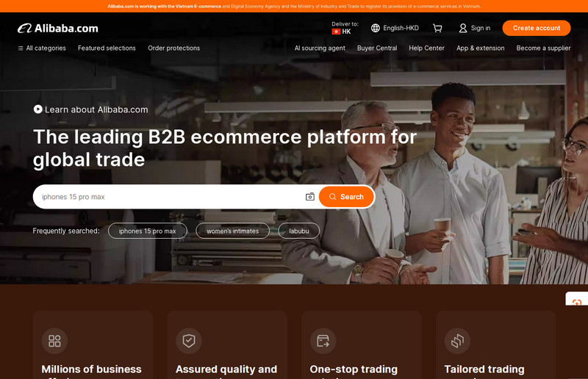Click the Alibaba.com logo

click(x=58, y=28)
